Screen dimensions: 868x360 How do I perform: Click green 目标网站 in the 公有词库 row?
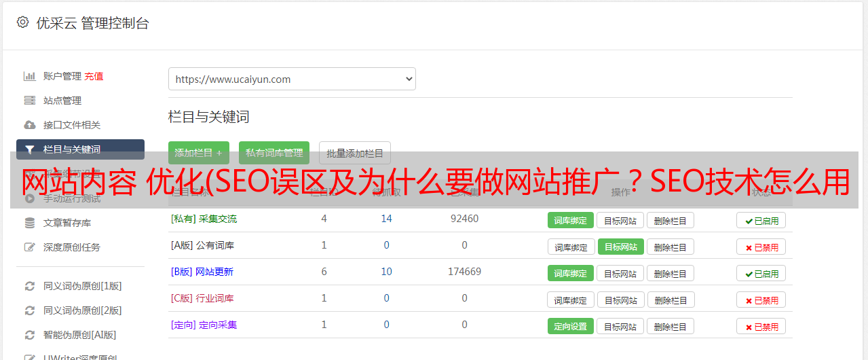[621, 247]
